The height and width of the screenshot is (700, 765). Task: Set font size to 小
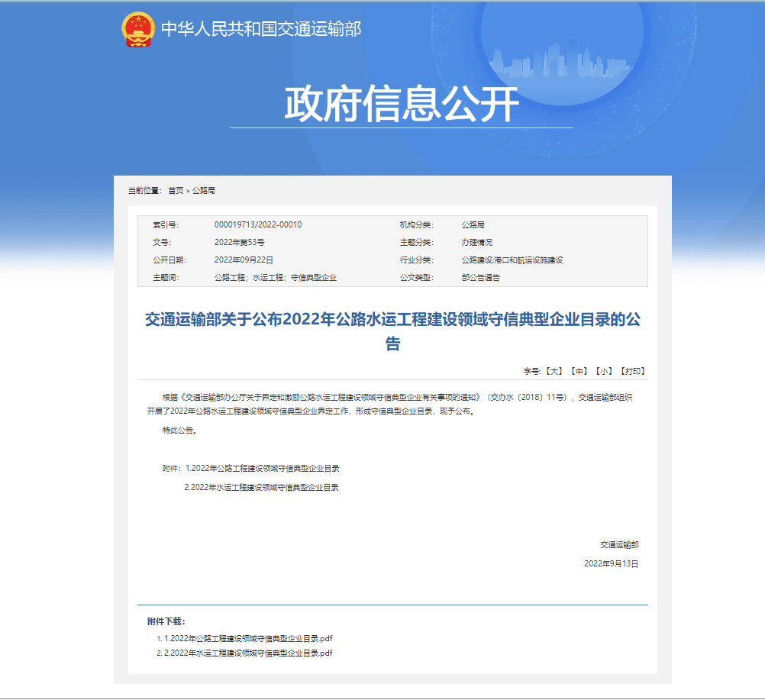tap(605, 371)
